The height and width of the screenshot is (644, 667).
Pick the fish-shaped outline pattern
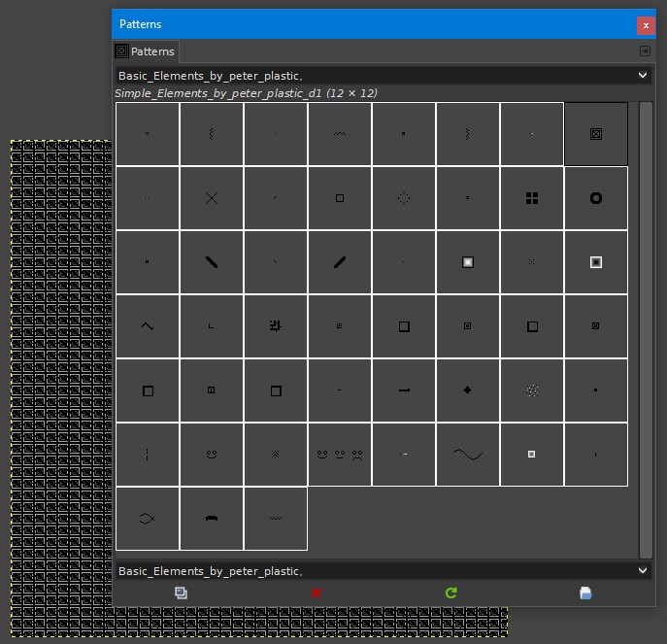click(148, 519)
